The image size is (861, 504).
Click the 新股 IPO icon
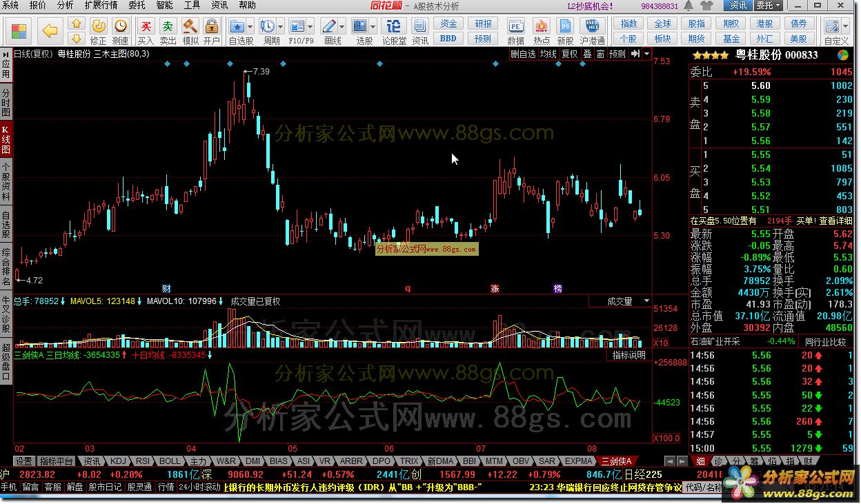point(565,27)
